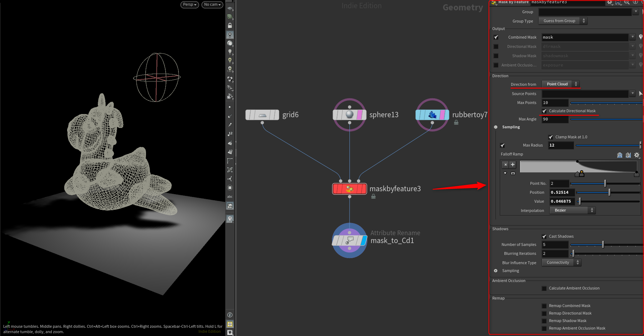Image resolution: width=644 pixels, height=336 pixels.
Task: Toggle the background image display icon
Action: 230,206
